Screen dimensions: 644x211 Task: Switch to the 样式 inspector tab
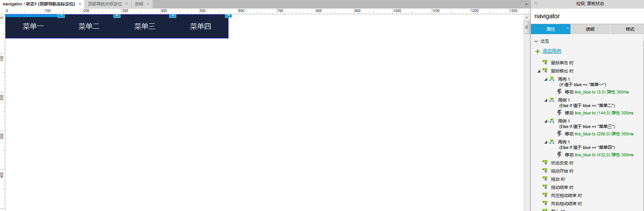630,29
